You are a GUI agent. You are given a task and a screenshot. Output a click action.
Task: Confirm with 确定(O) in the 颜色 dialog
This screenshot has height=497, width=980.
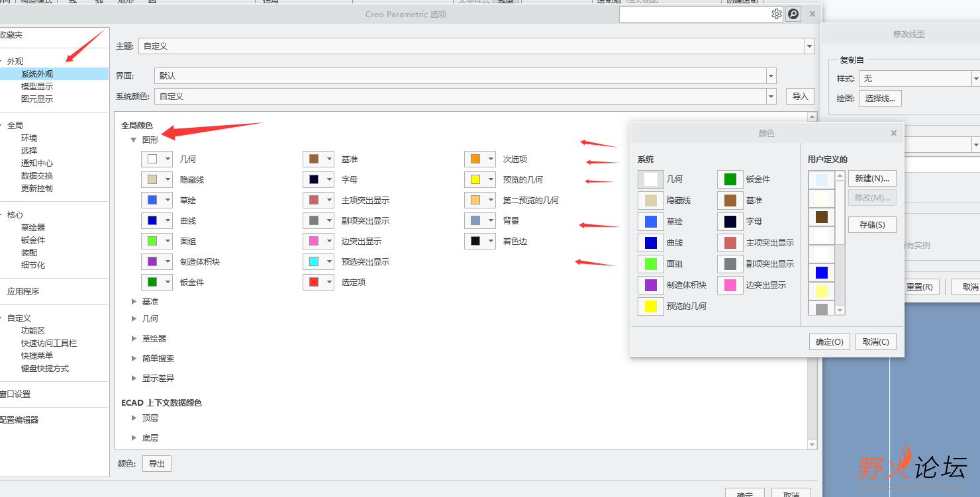[829, 341]
